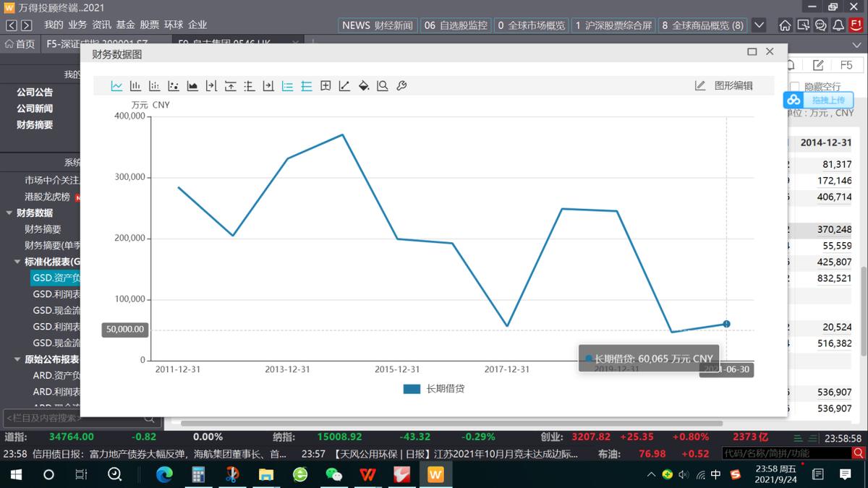Viewport: 868px width, 488px height.
Task: Click the pencil icon beside 图形编辑
Action: (700, 85)
